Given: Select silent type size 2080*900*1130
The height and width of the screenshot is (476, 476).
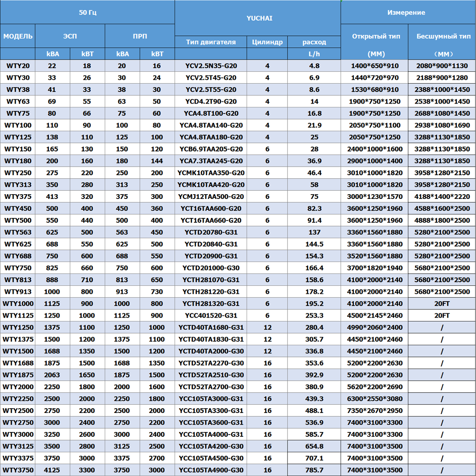Looking at the screenshot, I should point(442,66).
